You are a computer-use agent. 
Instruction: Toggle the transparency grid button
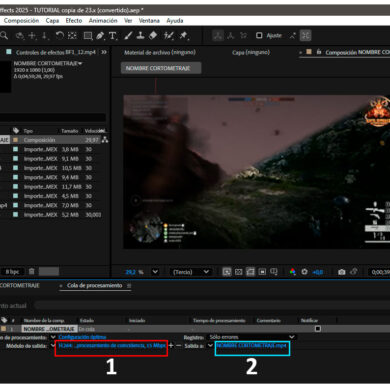pos(239,272)
